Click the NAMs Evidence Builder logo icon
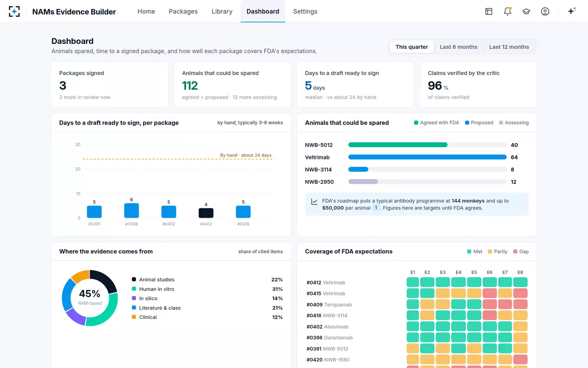 click(14, 11)
